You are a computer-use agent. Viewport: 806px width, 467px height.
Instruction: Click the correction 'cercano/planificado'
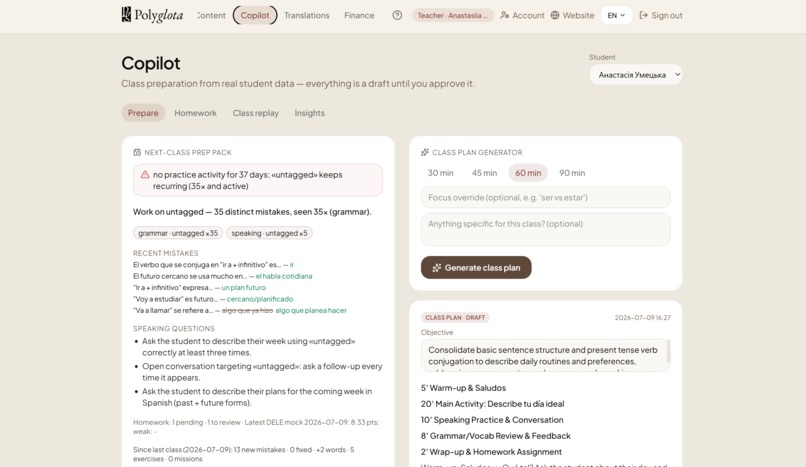(260, 299)
